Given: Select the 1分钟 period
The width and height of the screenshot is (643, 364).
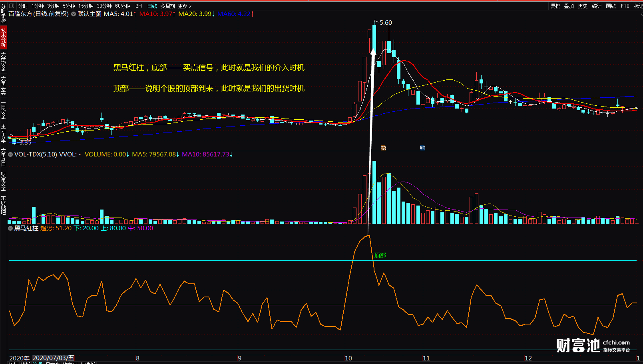Looking at the screenshot, I should [38, 6].
